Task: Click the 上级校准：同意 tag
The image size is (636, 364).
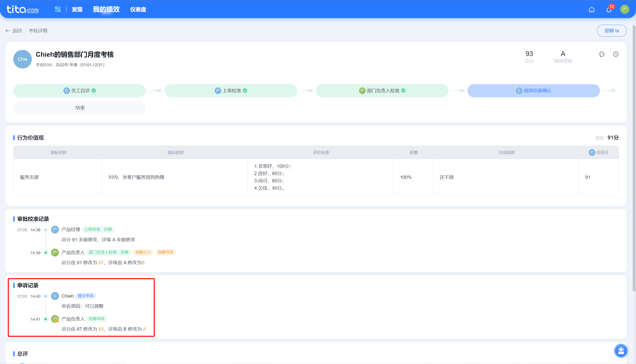Action: pos(98,229)
